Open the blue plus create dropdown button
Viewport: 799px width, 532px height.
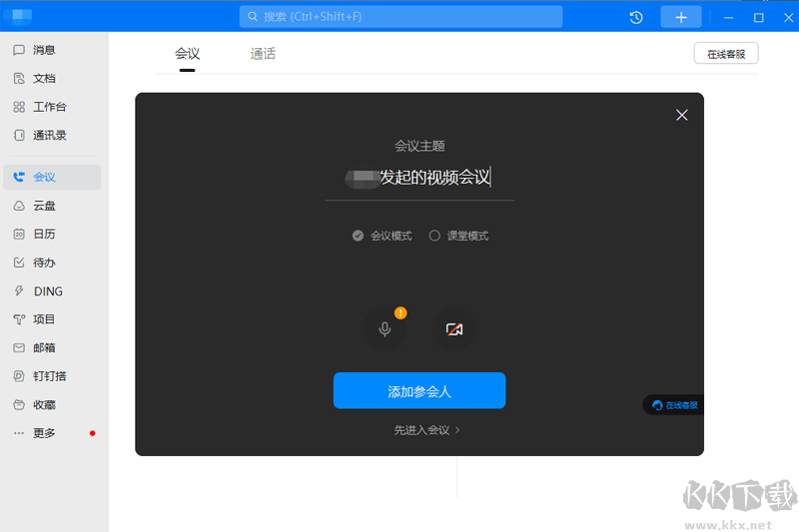[x=681, y=17]
